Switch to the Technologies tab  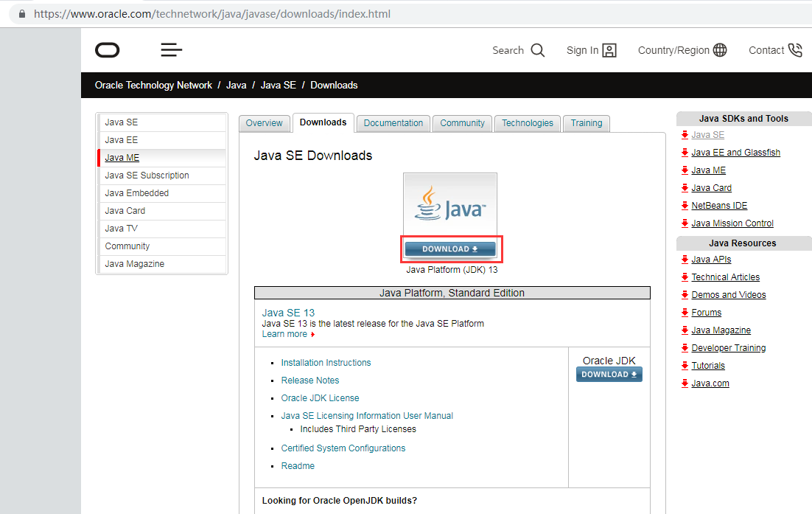(x=527, y=123)
